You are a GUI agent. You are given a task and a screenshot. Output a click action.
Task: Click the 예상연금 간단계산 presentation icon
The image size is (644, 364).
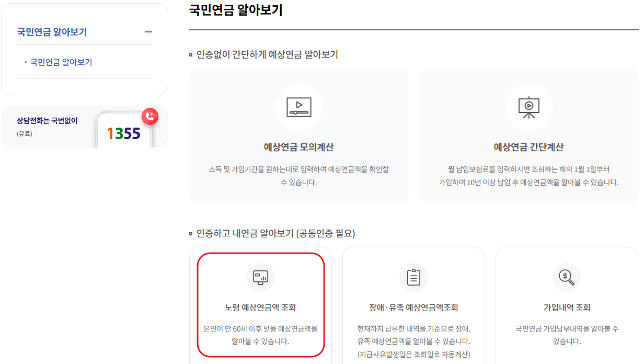coord(529,107)
